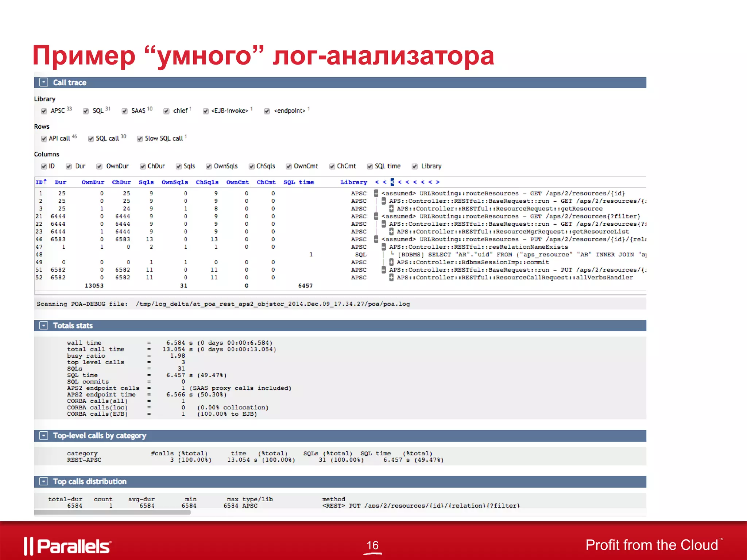This screenshot has height=560, width=747.
Task: Collapse row 47 resRelationNameExists node
Action: (384, 247)
